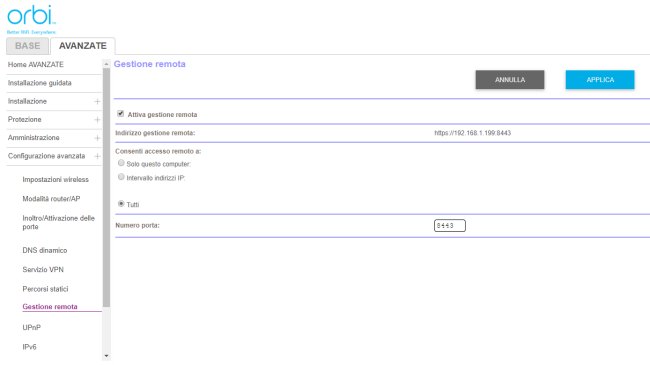Switch to the BASE tab
This screenshot has width=650, height=365.
click(x=27, y=46)
